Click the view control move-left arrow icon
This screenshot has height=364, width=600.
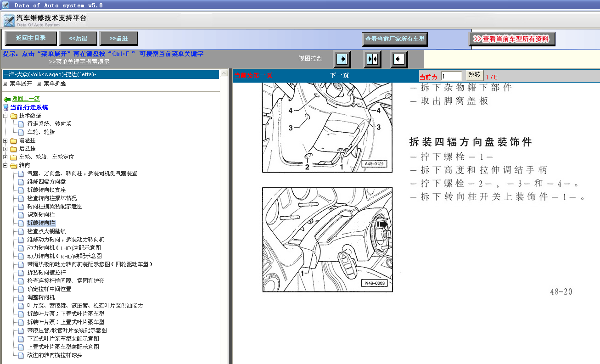(x=399, y=59)
